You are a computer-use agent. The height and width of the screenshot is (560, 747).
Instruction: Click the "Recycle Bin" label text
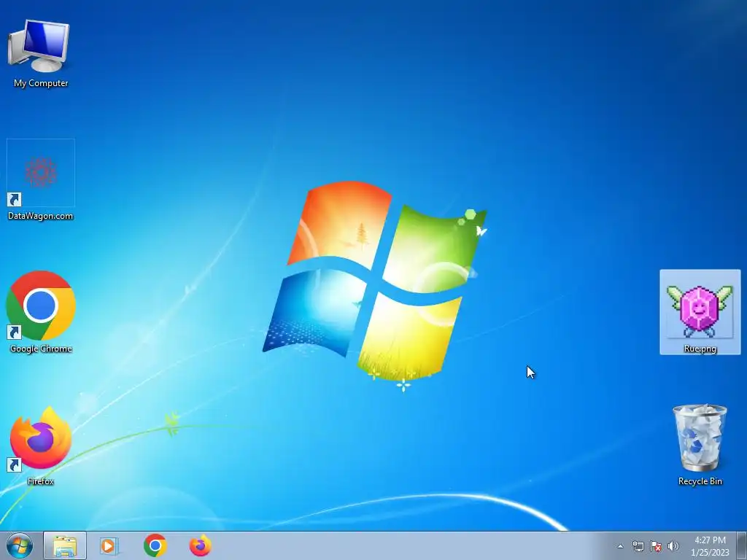click(700, 481)
